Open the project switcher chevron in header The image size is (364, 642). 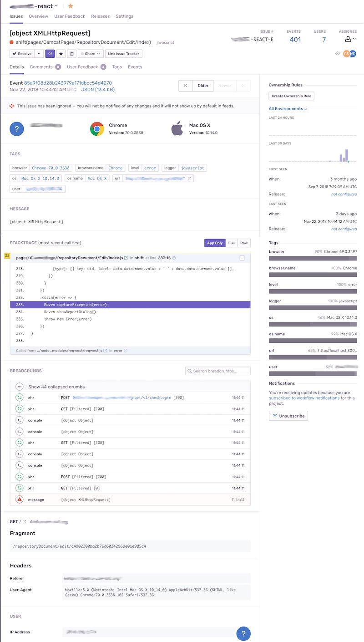pos(56,6)
